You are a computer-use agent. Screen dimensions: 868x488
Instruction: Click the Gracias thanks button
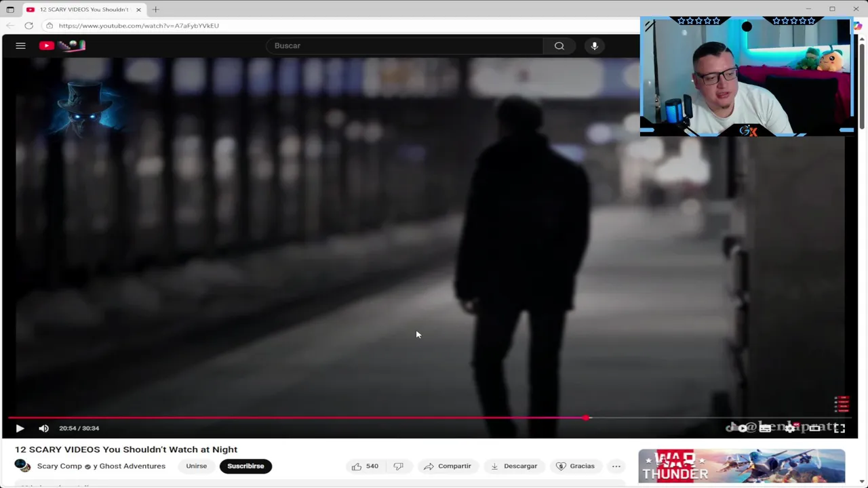pyautogui.click(x=575, y=466)
